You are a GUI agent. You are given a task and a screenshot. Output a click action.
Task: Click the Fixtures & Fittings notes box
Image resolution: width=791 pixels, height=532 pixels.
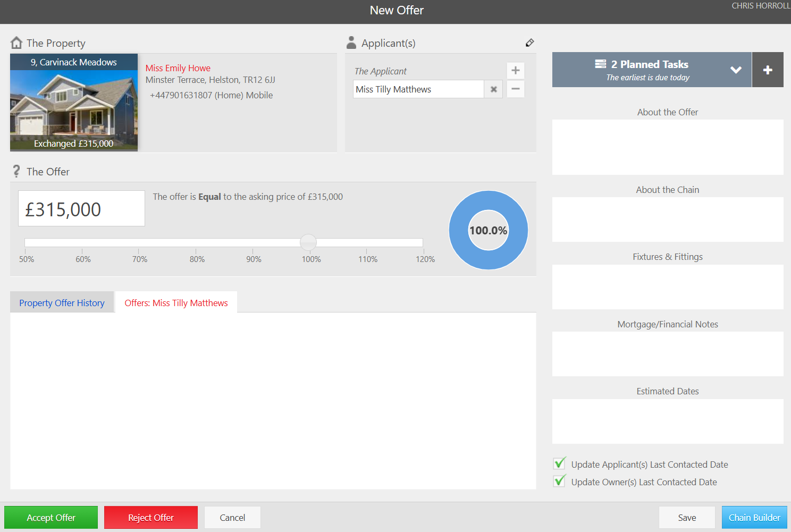tap(668, 287)
